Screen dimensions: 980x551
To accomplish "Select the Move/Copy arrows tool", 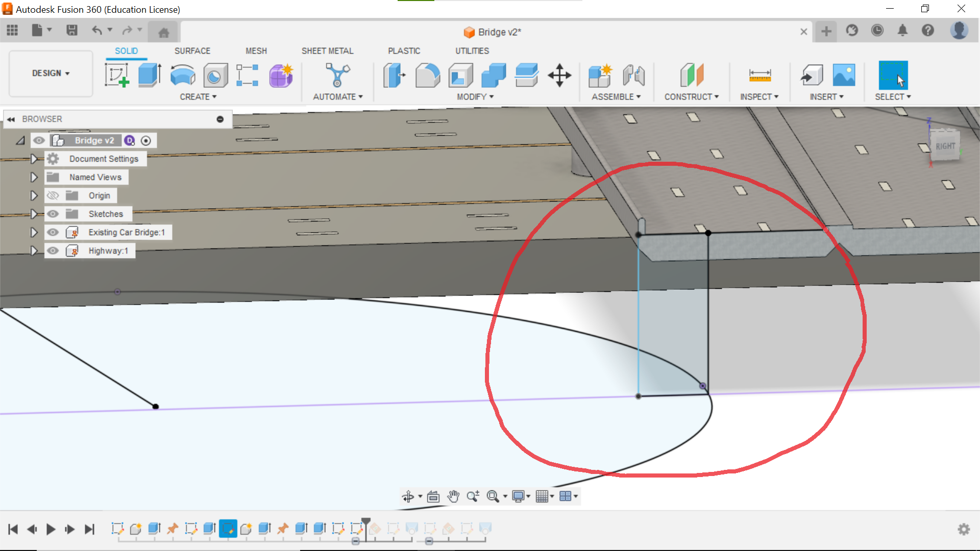I will [x=559, y=76].
